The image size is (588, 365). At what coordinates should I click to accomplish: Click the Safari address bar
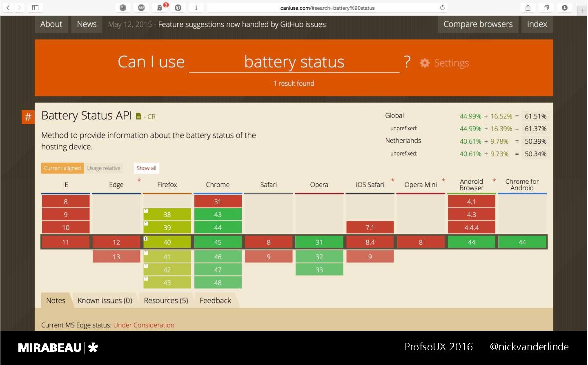pyautogui.click(x=327, y=8)
